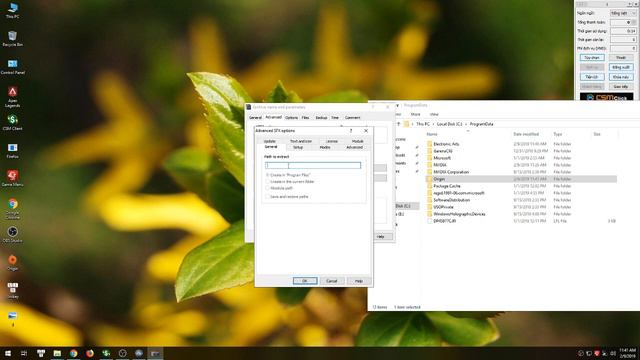Viewport: 640px width, 360px height.
Task: Click Tùy chọn button in CSM panel
Action: point(592,58)
